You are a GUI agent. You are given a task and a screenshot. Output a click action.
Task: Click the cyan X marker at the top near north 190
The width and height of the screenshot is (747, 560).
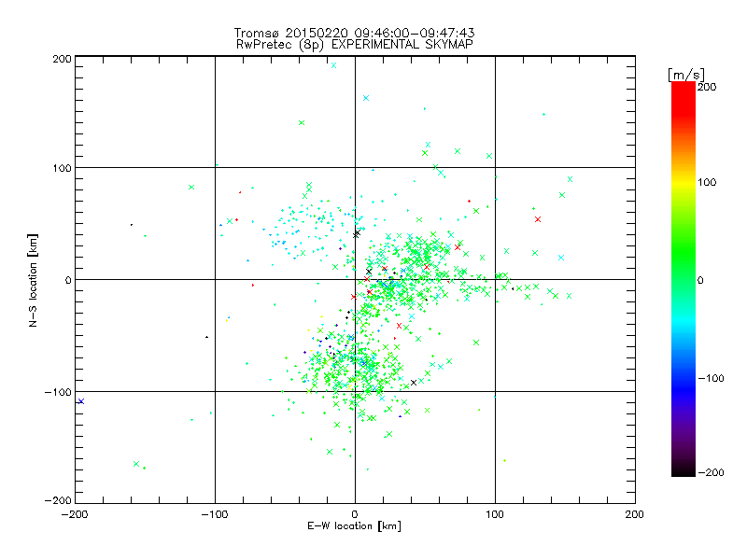333,65
